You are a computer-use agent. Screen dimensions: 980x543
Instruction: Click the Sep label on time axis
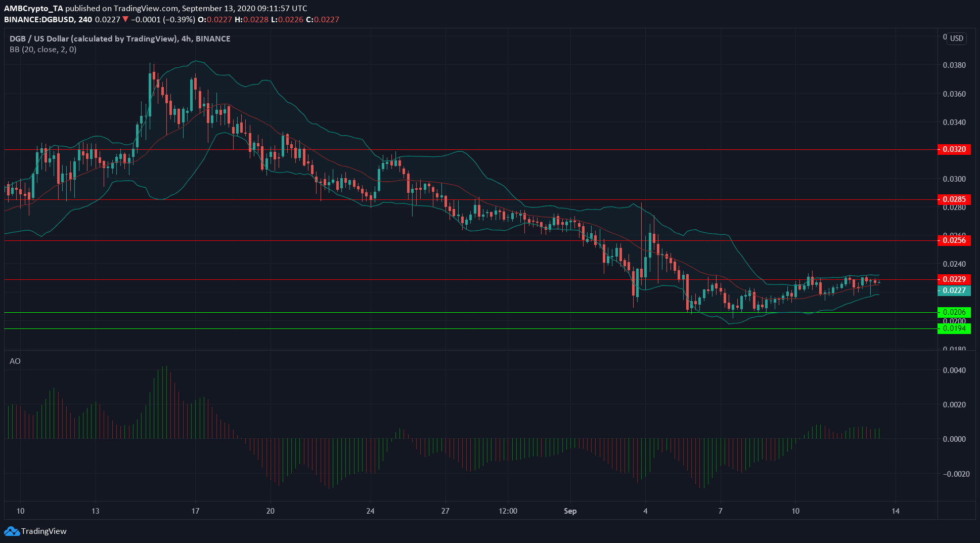tap(570, 511)
